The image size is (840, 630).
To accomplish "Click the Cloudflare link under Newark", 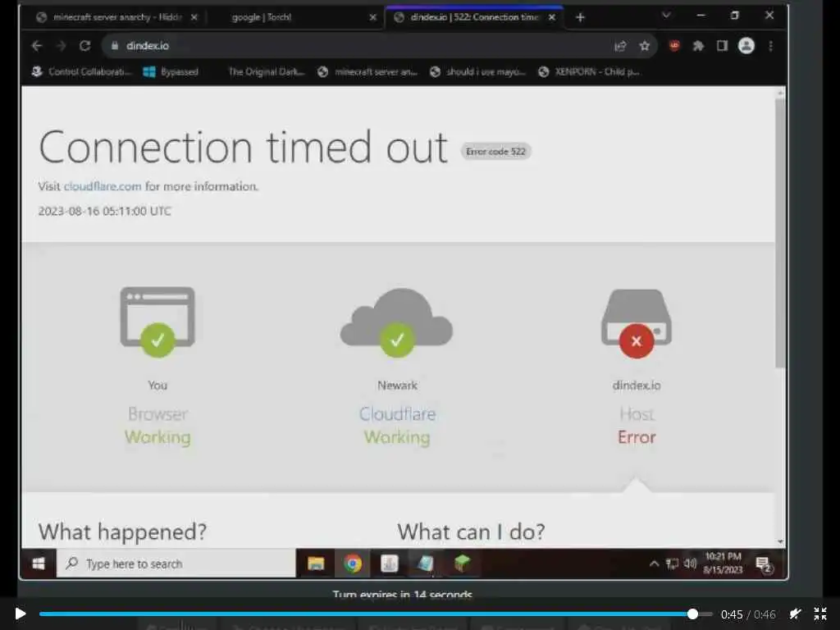I will point(397,414).
